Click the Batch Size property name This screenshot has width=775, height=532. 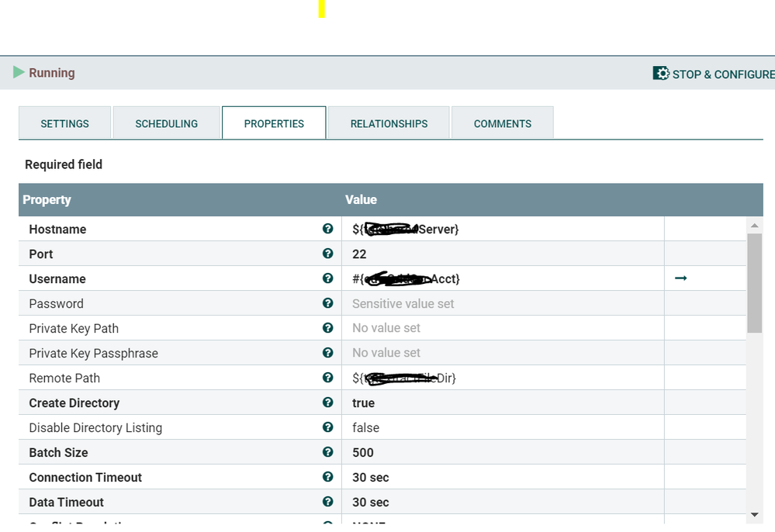click(x=58, y=452)
